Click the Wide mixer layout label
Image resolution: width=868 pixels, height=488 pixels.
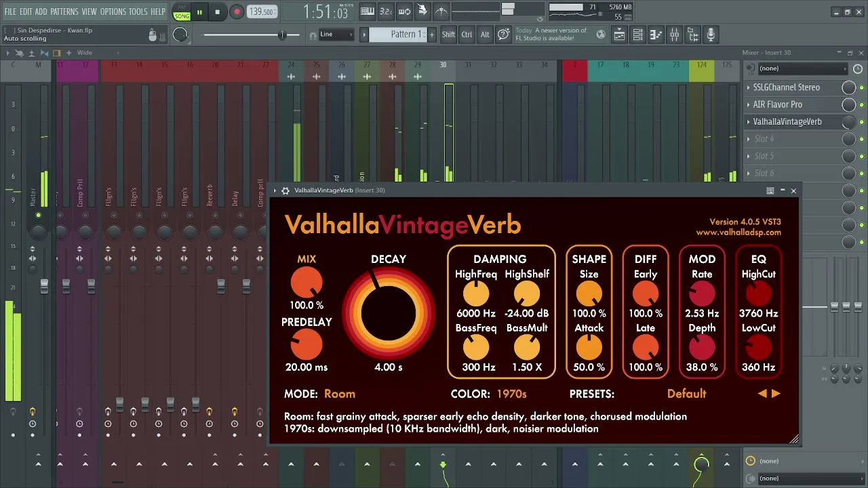[x=85, y=53]
